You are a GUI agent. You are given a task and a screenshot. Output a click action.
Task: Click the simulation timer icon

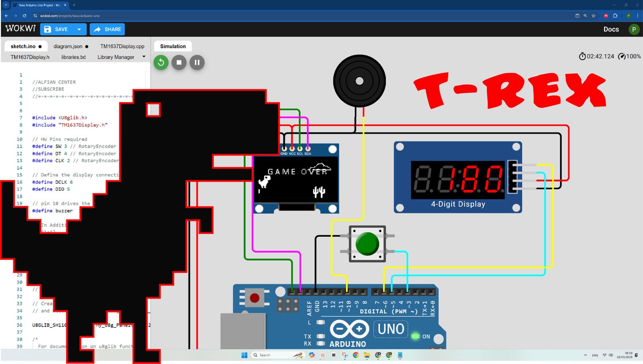pos(582,56)
